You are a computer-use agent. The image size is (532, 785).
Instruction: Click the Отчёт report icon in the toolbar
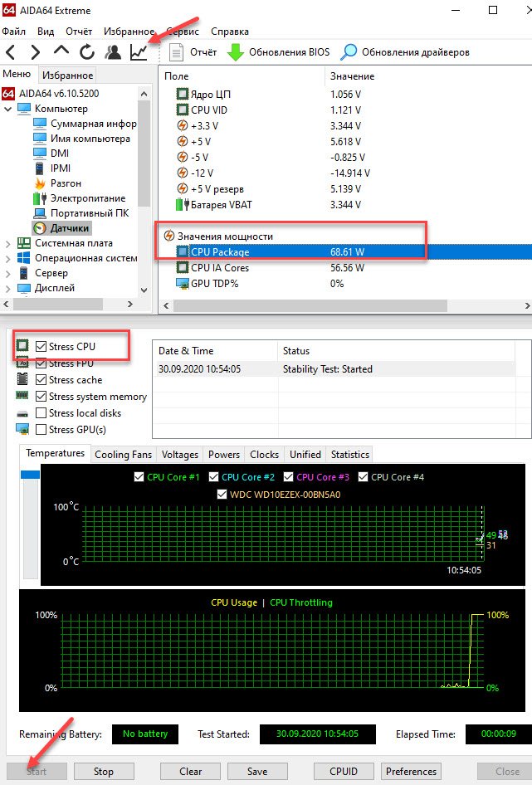tap(176, 52)
